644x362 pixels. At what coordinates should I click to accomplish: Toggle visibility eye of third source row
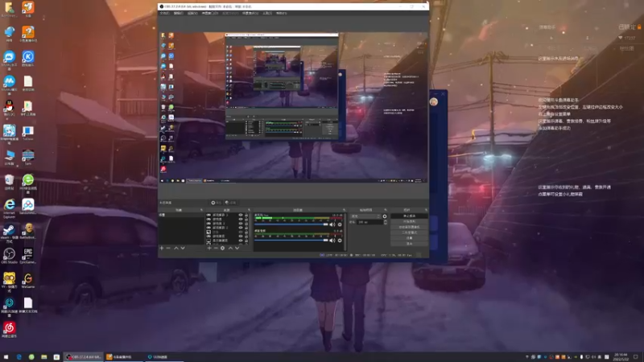tap(241, 224)
